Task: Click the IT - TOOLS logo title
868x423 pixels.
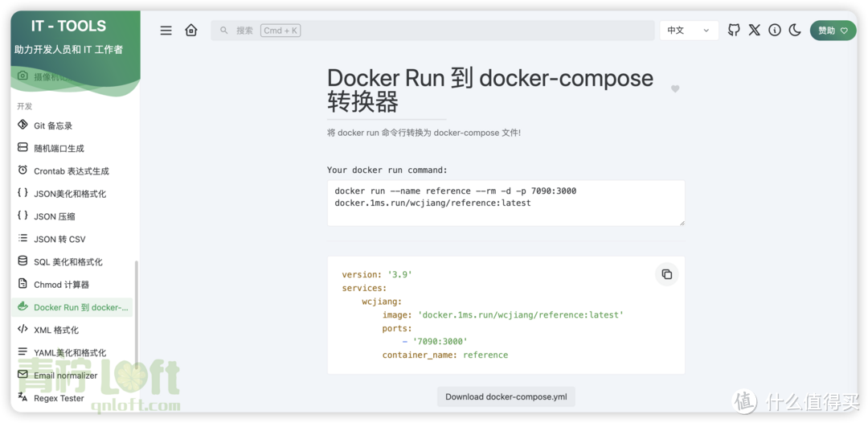Action: (x=68, y=26)
